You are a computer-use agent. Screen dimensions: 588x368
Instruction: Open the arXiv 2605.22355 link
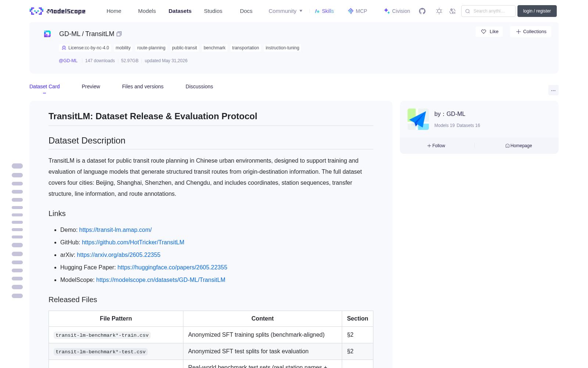point(119,255)
